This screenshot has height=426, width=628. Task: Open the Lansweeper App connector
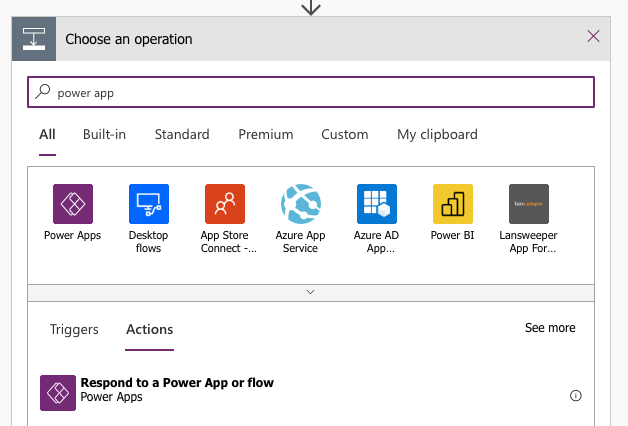point(528,204)
